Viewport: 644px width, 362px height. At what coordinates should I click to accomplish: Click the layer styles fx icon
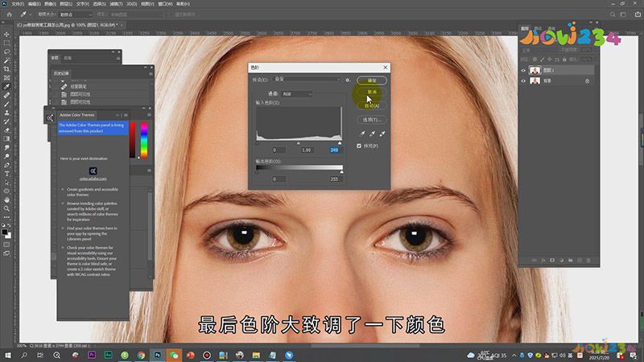coord(543,260)
